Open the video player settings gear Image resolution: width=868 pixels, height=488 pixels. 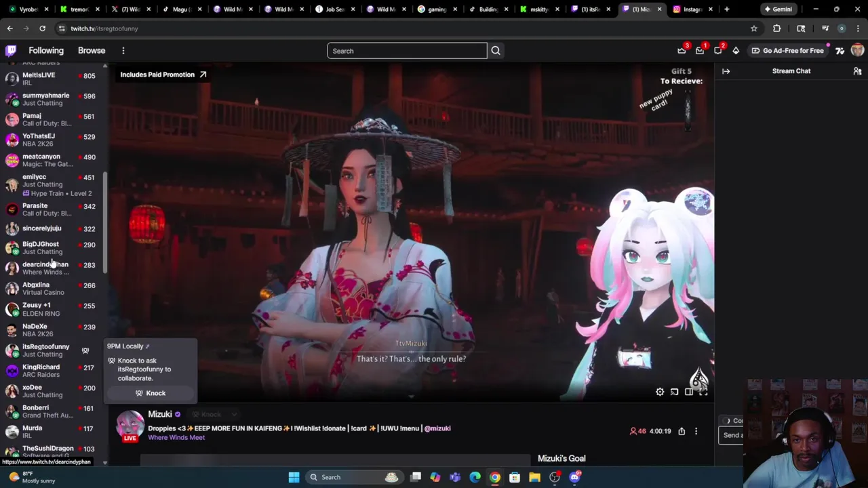660,392
